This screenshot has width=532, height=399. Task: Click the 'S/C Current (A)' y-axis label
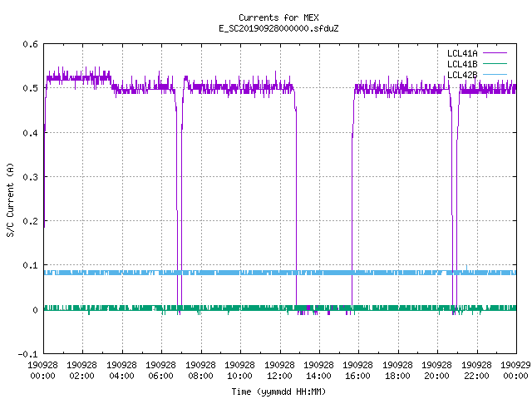point(11,200)
